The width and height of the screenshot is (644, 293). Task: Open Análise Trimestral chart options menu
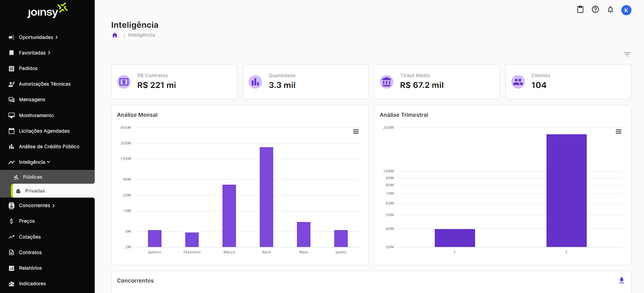coord(618,132)
